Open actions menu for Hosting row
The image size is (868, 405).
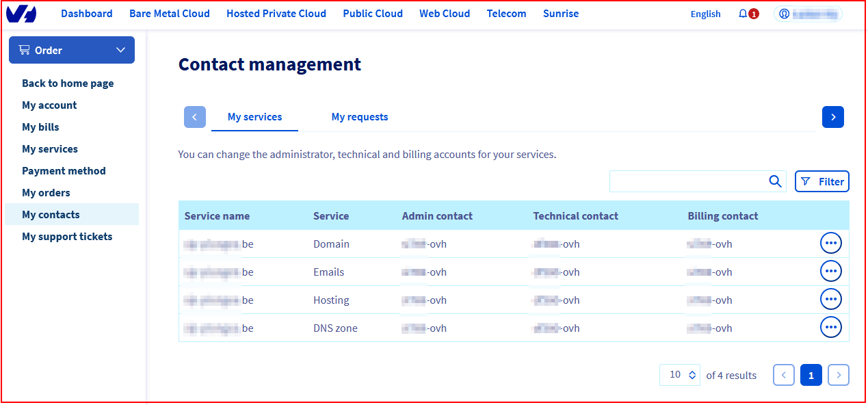(830, 300)
